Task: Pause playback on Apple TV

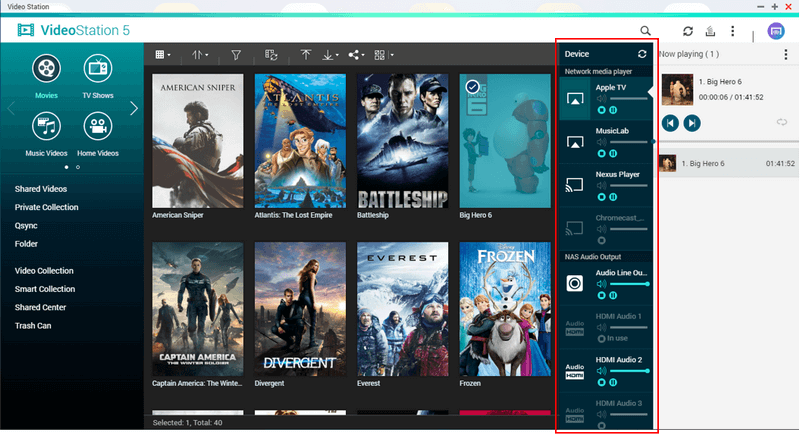Action: click(x=613, y=110)
